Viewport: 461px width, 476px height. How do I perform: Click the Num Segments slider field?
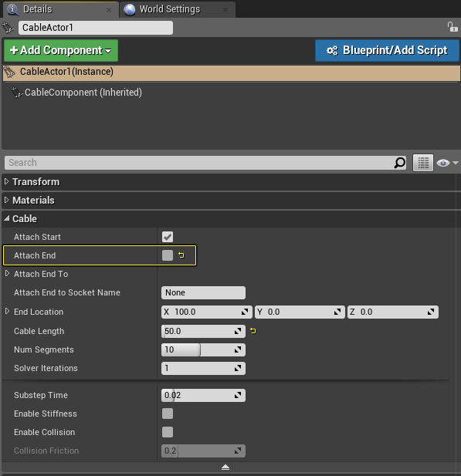point(203,349)
